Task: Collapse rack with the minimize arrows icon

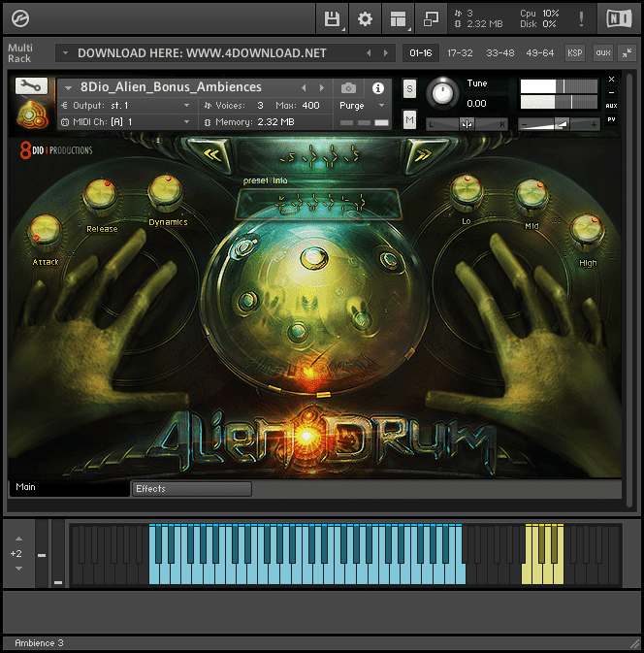Action: click(x=627, y=53)
